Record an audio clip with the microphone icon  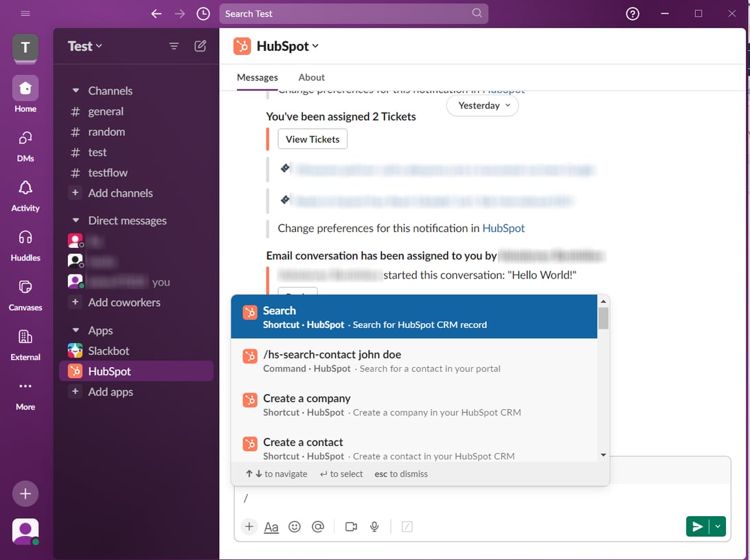click(374, 526)
